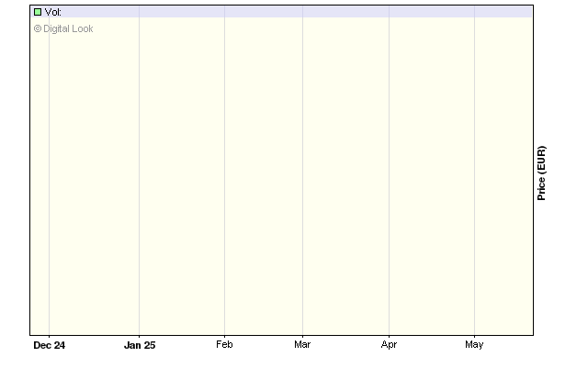Click the 'Mar' axis label

[x=302, y=344]
